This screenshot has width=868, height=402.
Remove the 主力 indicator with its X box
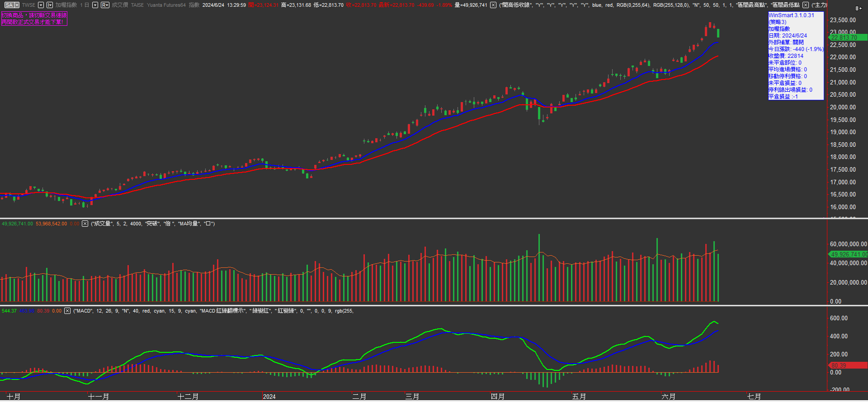[806, 5]
